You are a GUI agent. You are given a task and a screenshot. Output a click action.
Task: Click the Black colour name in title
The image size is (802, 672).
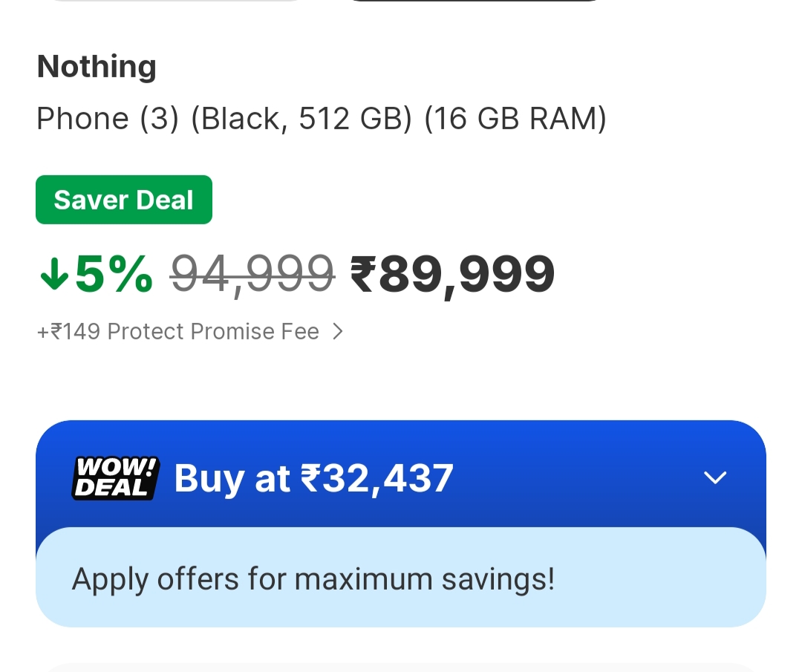(239, 119)
